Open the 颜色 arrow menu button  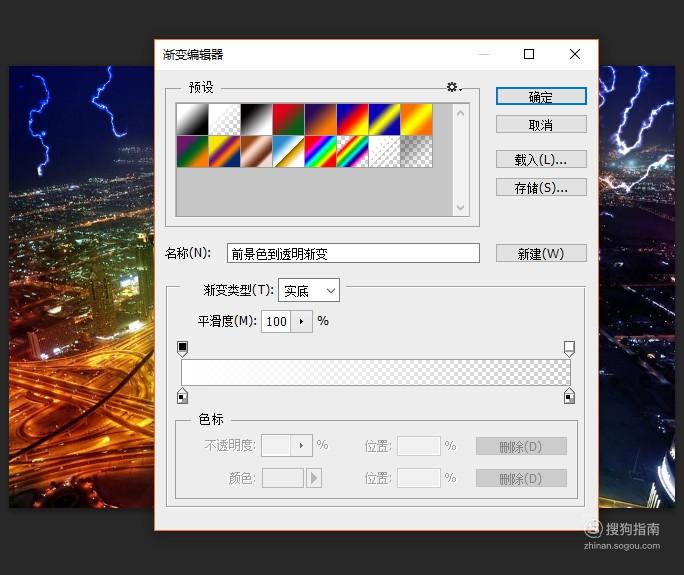(314, 478)
